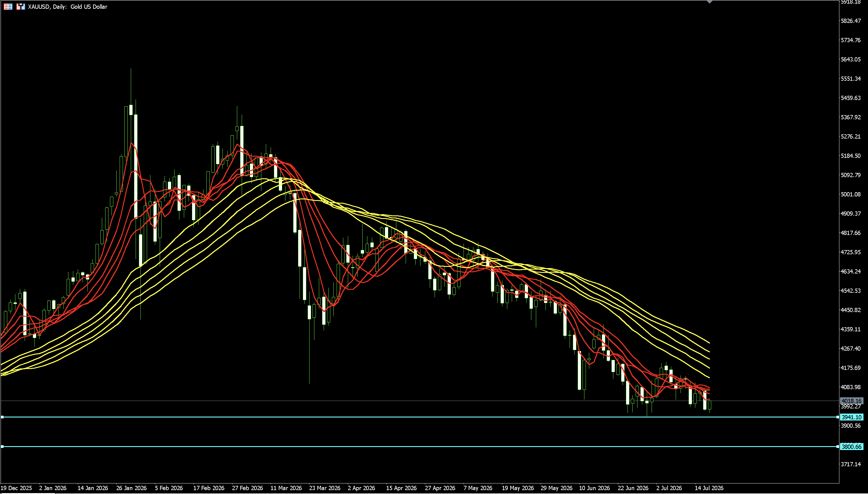Click the current price label 4018.16

click(x=851, y=401)
